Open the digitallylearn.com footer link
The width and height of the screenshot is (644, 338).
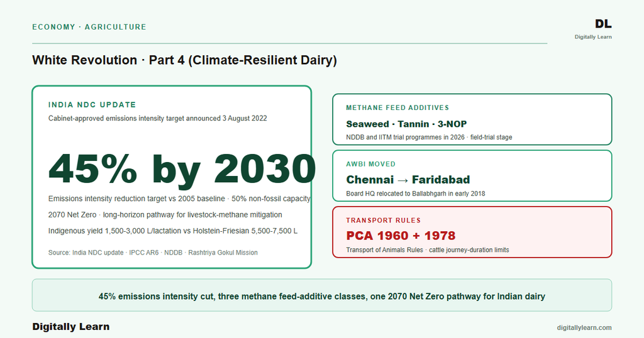(584, 328)
